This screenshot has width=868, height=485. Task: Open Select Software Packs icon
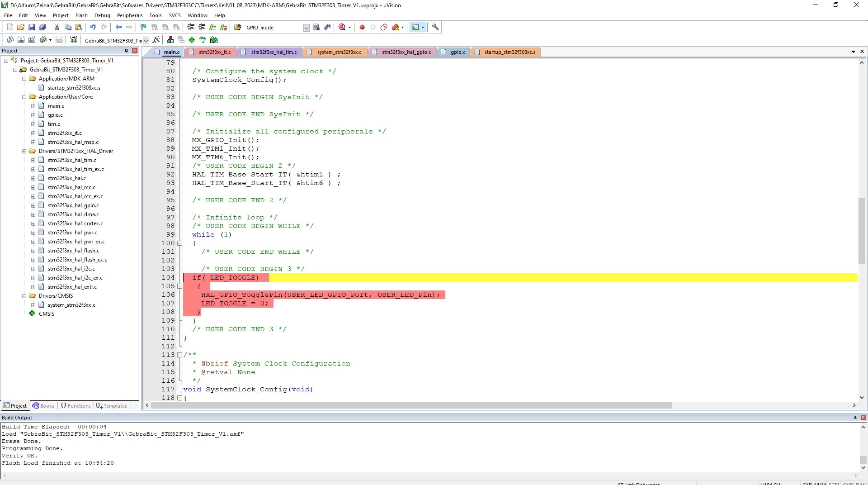click(203, 40)
